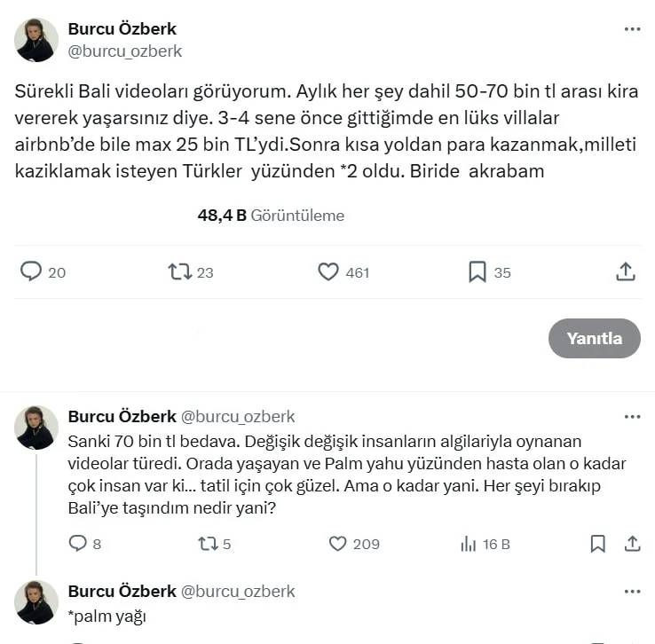Open the @burcu_ozberk handle in main tweet
Image resolution: width=655 pixels, height=644 pixels.
(x=125, y=51)
